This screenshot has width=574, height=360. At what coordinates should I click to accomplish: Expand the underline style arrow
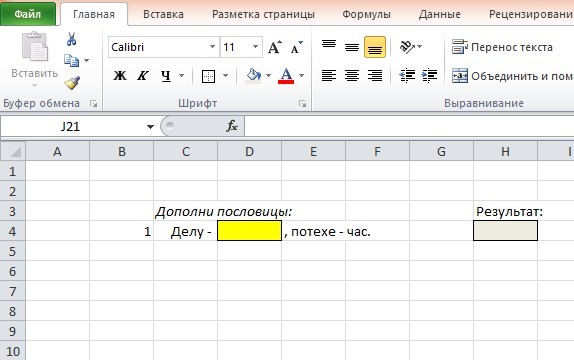(182, 76)
